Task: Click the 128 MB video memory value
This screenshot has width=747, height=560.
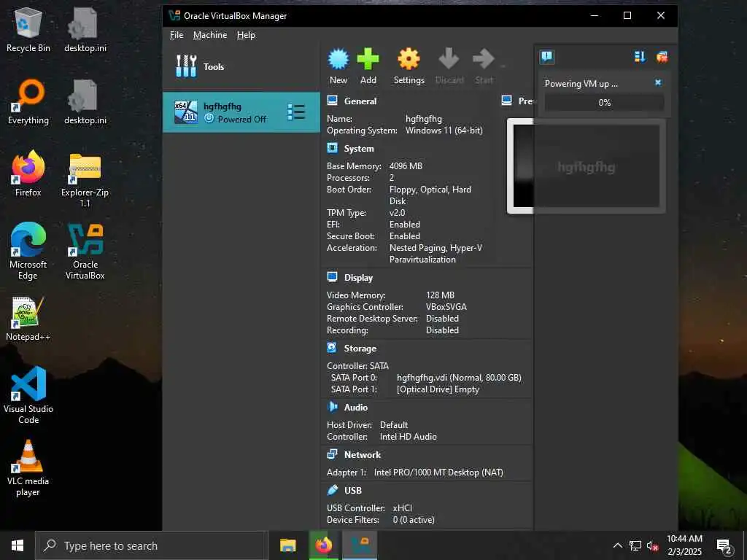Action: 440,295
